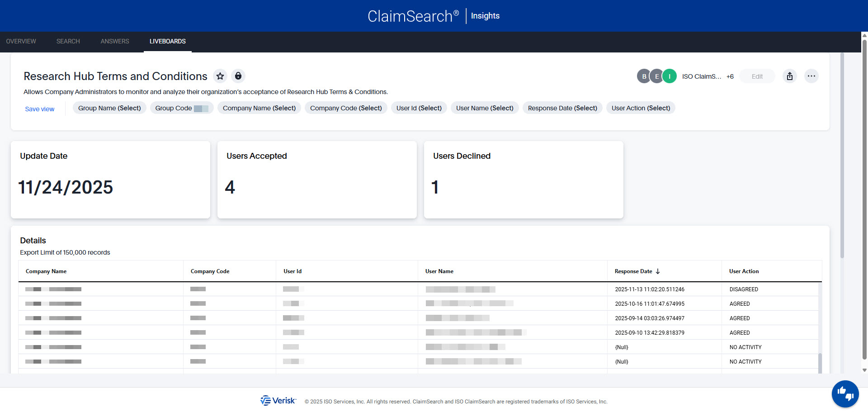The image size is (868, 412).
Task: Click the lock privacy icon beside the title
Action: click(238, 76)
